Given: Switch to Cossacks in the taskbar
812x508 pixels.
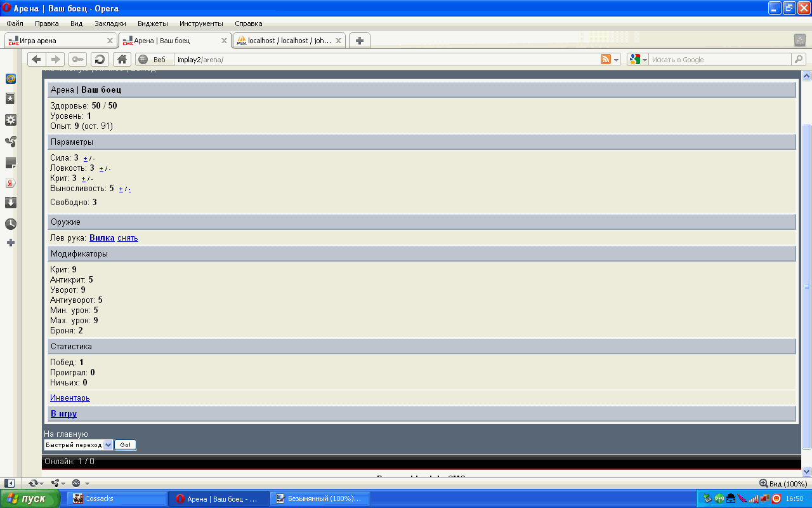Looking at the screenshot, I should pyautogui.click(x=118, y=499).
